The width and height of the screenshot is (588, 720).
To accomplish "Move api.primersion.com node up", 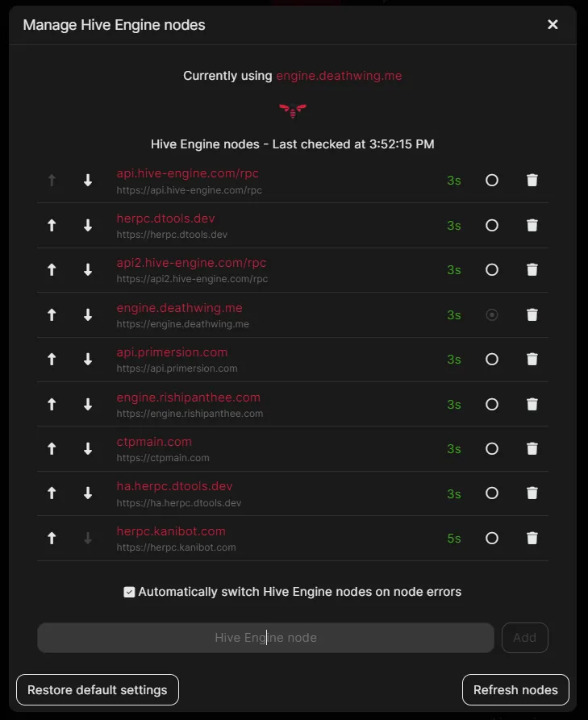I will pyautogui.click(x=52, y=359).
